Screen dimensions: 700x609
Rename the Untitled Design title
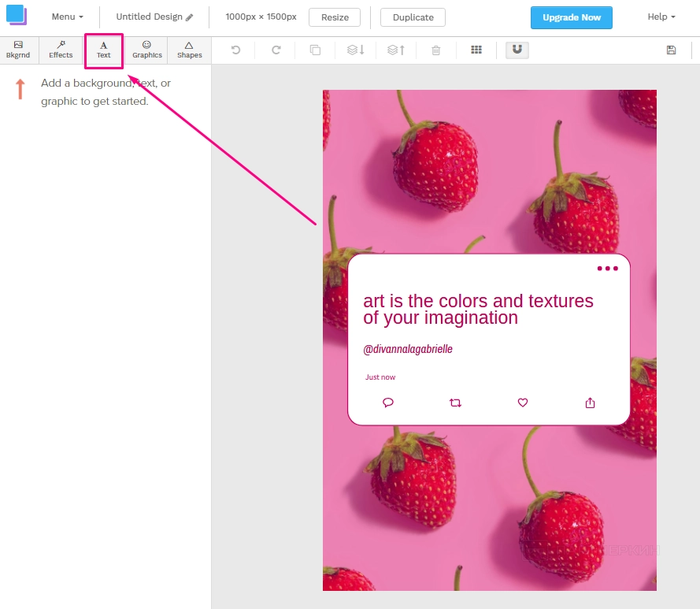[x=154, y=17]
